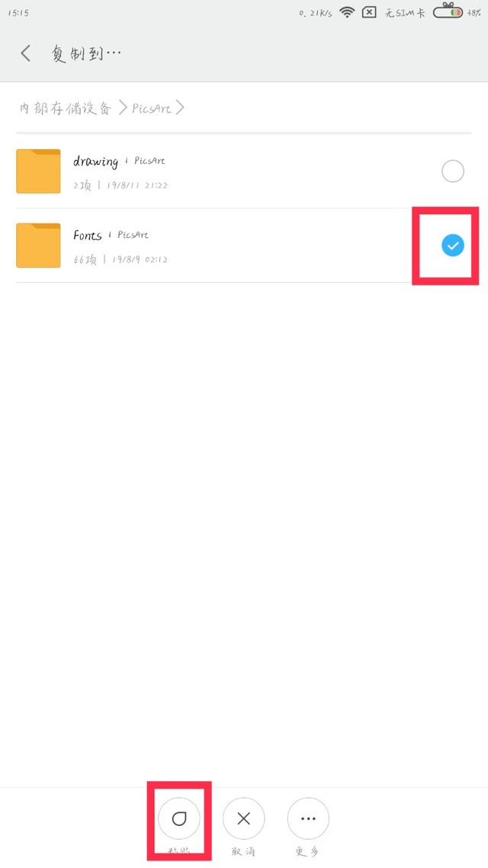
Task: Tap the paste (粘贴) circle icon
Action: click(x=179, y=818)
